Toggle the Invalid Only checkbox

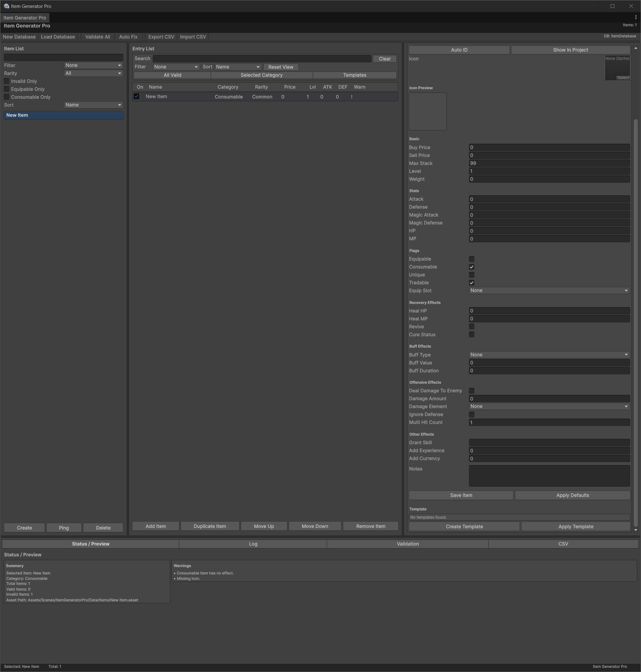[x=6, y=81]
